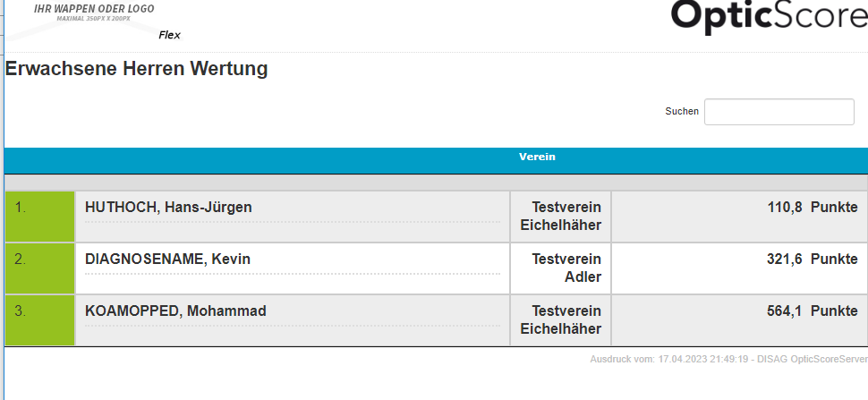The width and height of the screenshot is (868, 400).
Task: Sort by the Verein column header
Action: point(537,157)
